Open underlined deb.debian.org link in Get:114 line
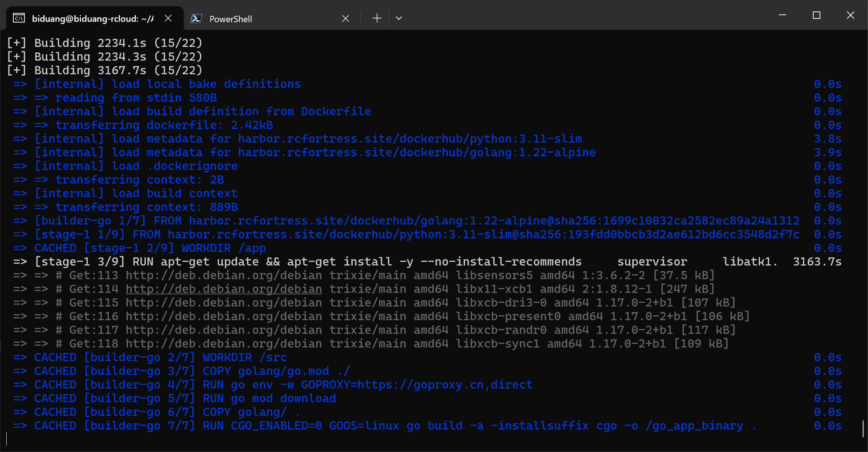The image size is (868, 452). (x=224, y=289)
